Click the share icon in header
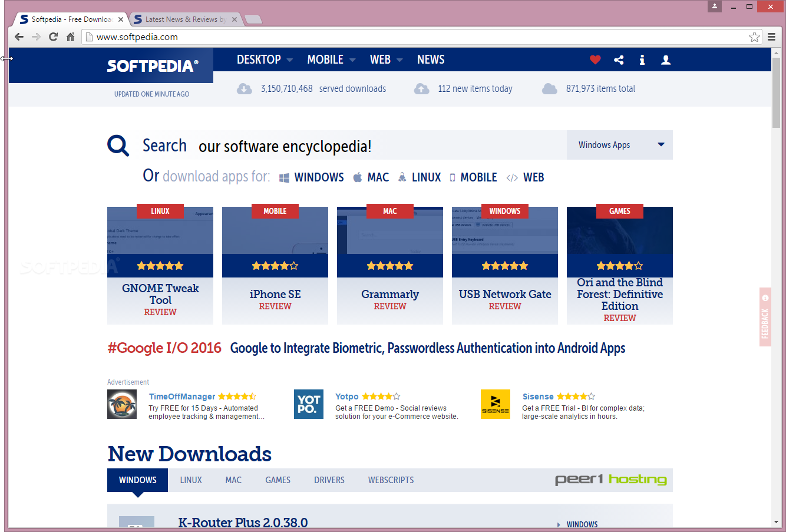 619,60
